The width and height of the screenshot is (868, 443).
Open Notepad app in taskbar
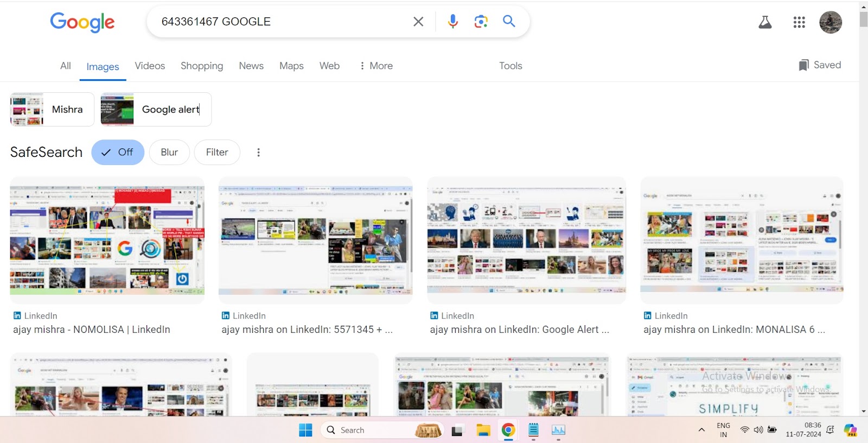pos(533,431)
